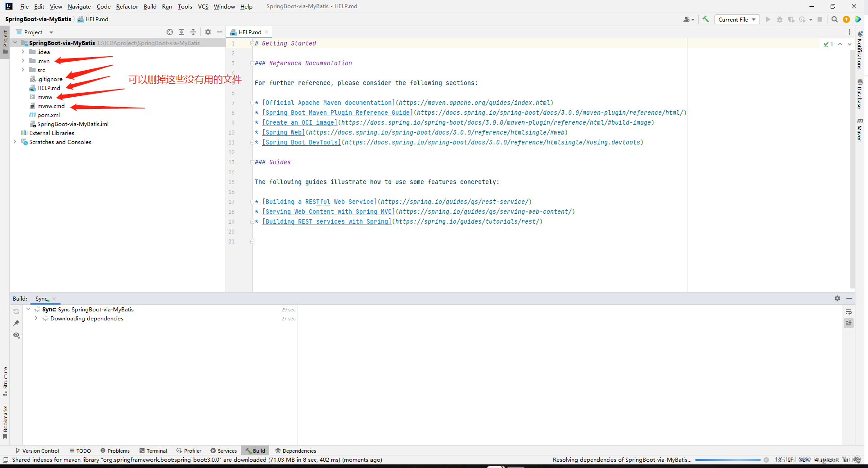Open the Navigate menu

pos(79,6)
